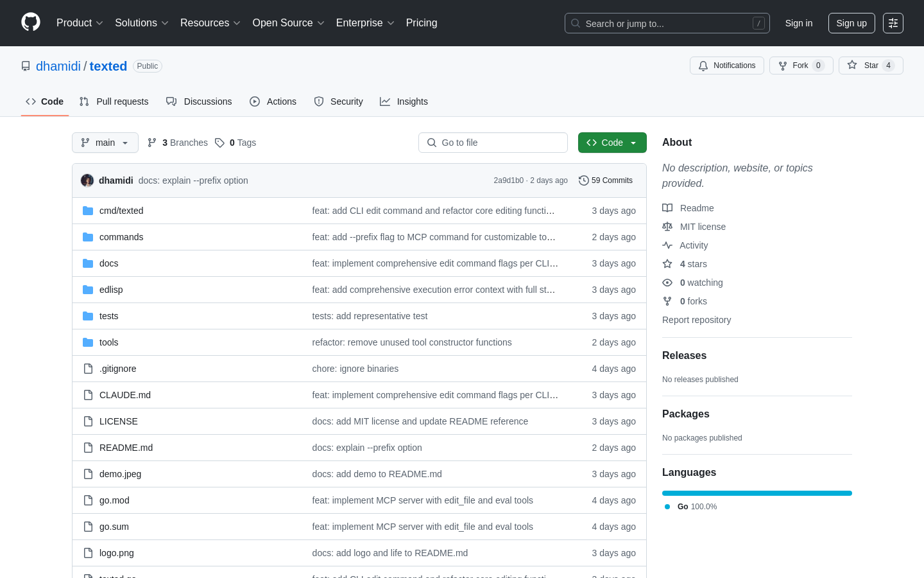Star the texted repository
924x578 pixels.
(x=871, y=66)
